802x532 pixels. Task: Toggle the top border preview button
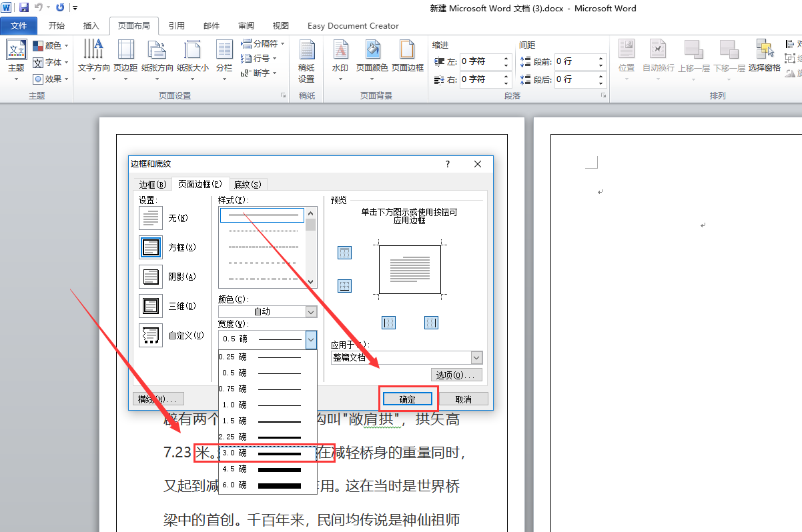pos(344,253)
